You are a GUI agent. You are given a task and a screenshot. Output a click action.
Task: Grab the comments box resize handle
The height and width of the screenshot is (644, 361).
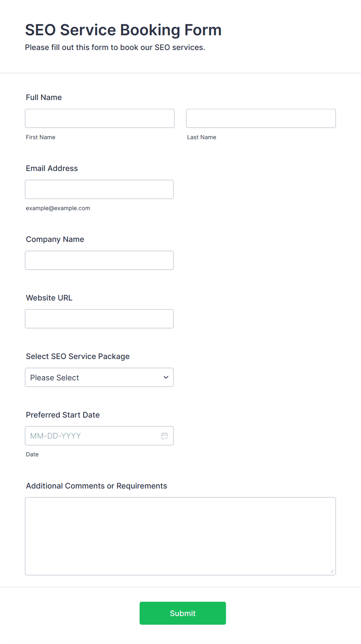pyautogui.click(x=331, y=571)
